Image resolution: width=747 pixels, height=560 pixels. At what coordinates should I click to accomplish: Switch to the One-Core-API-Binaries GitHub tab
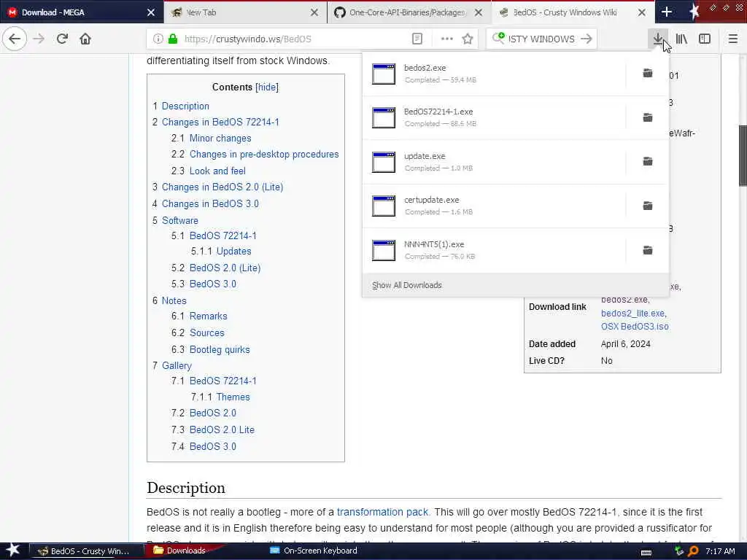[407, 12]
